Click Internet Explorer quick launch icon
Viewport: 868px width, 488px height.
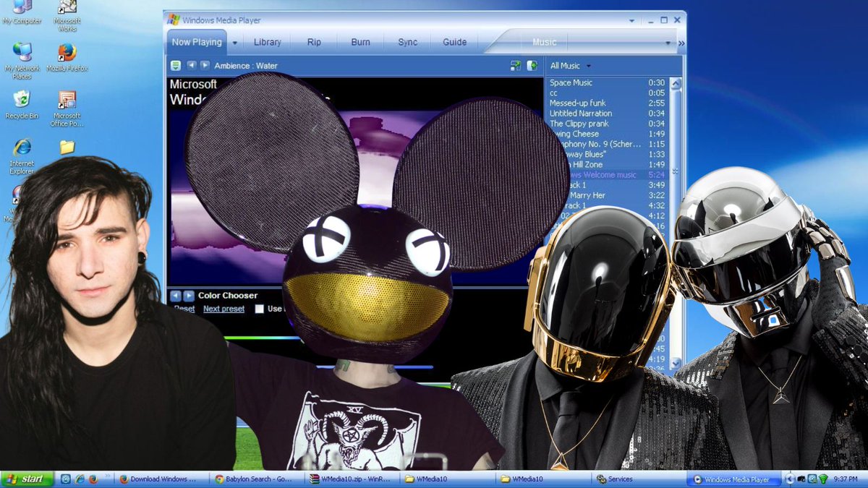click(x=80, y=479)
